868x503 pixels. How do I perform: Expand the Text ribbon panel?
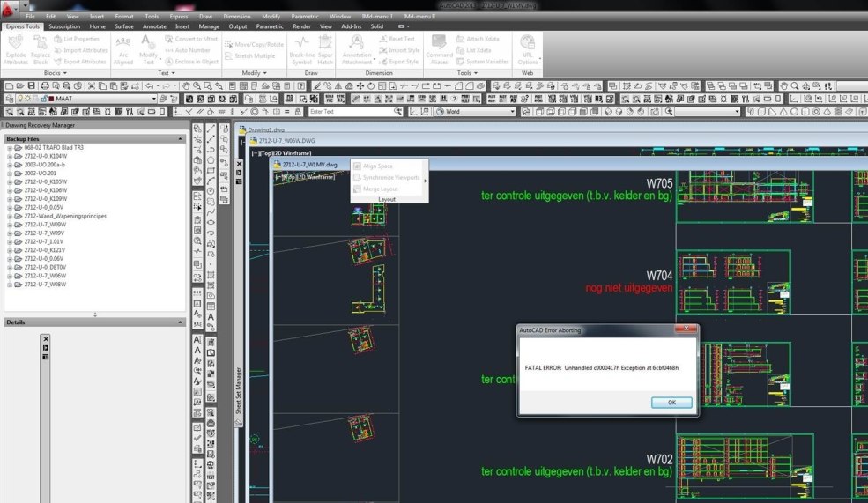coord(166,73)
